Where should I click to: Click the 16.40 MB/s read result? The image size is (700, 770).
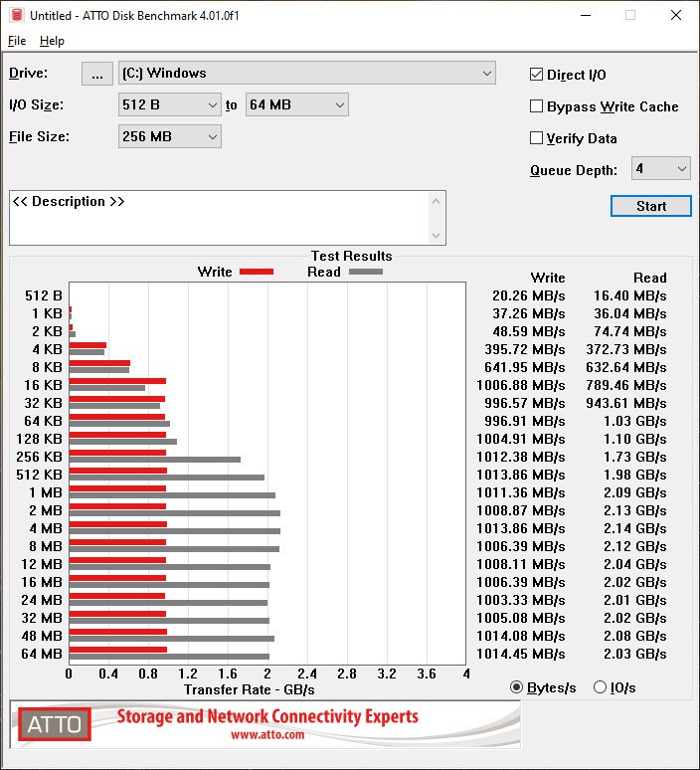(629, 296)
